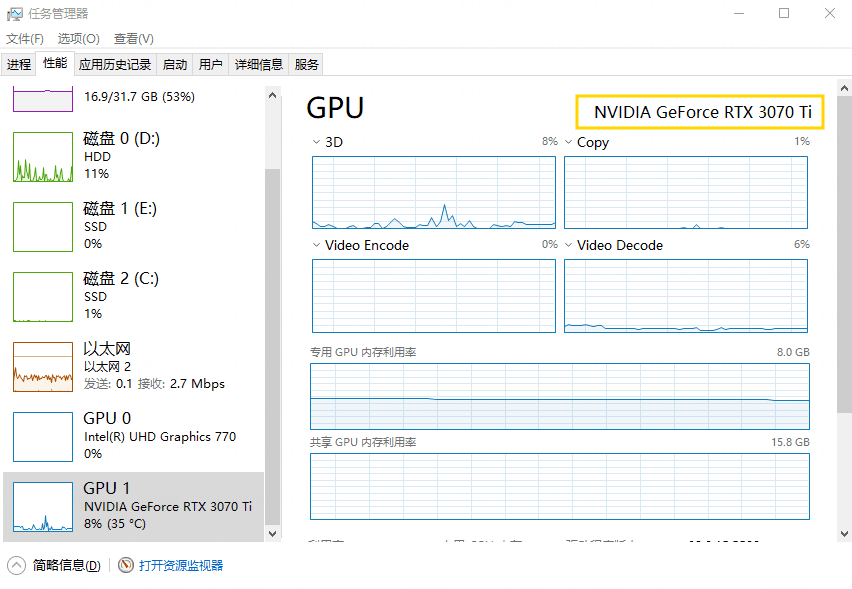Open the Video Encode engine dropdown

(x=316, y=246)
